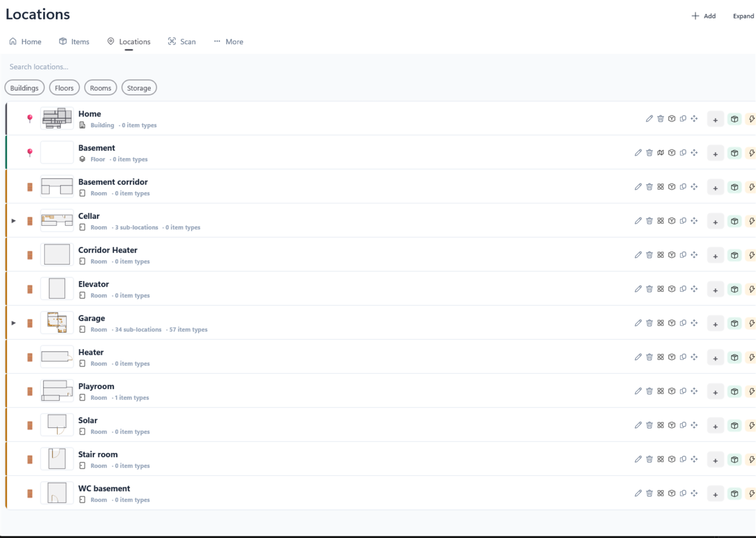This screenshot has width=756, height=538.
Task: Toggle the Storage filter chip
Action: point(139,88)
